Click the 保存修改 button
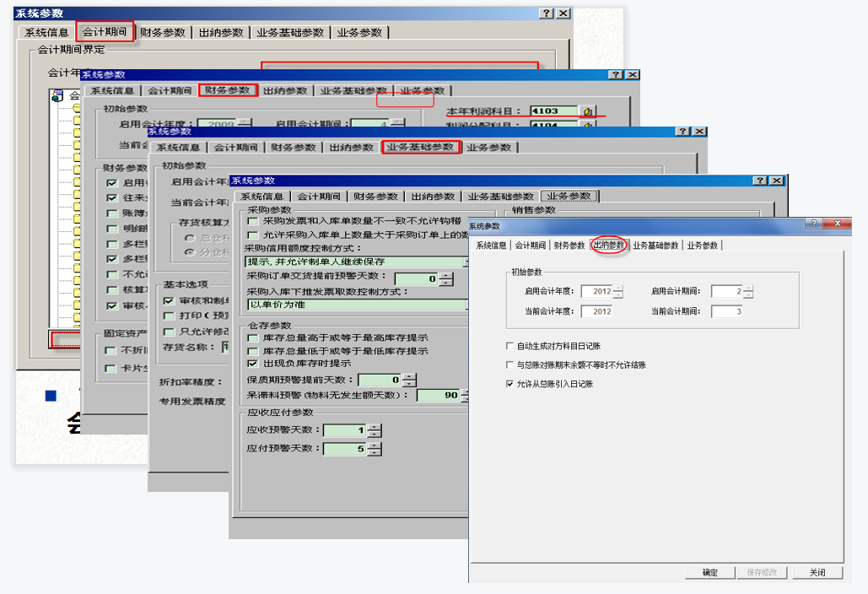868x594 pixels. click(x=762, y=571)
